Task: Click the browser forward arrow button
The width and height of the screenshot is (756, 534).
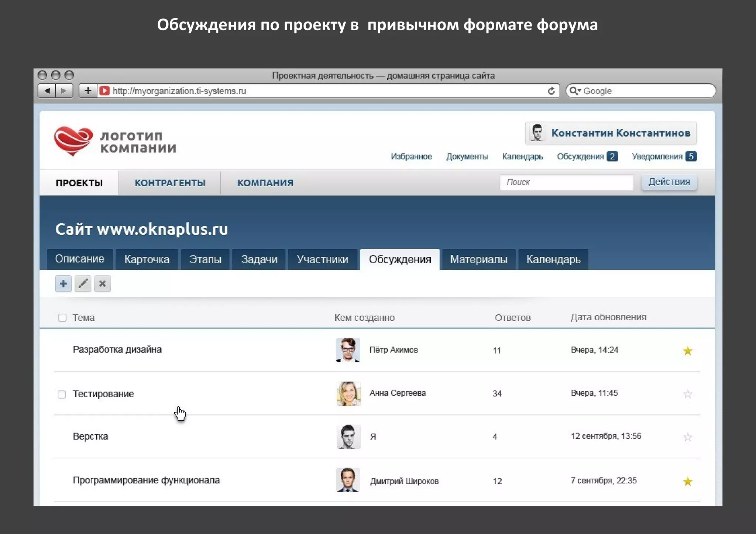Action: click(x=64, y=91)
